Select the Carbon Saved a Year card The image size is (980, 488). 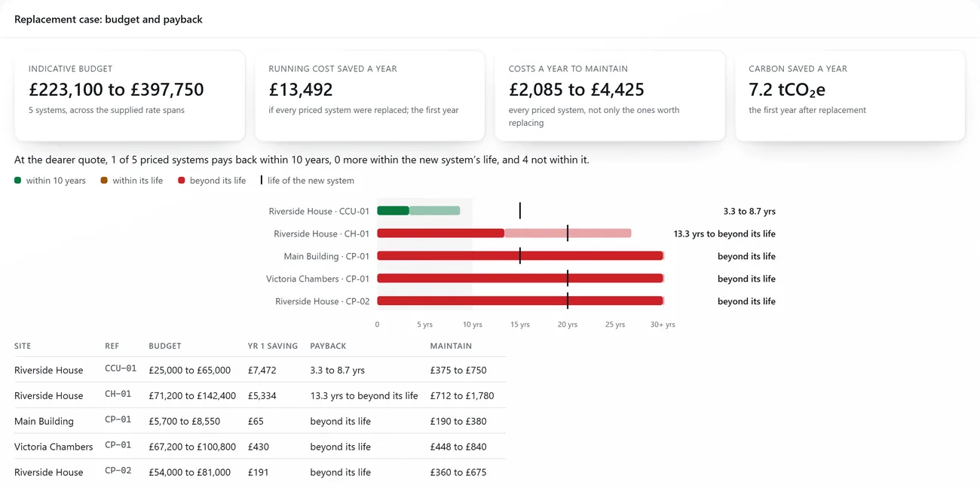click(850, 96)
